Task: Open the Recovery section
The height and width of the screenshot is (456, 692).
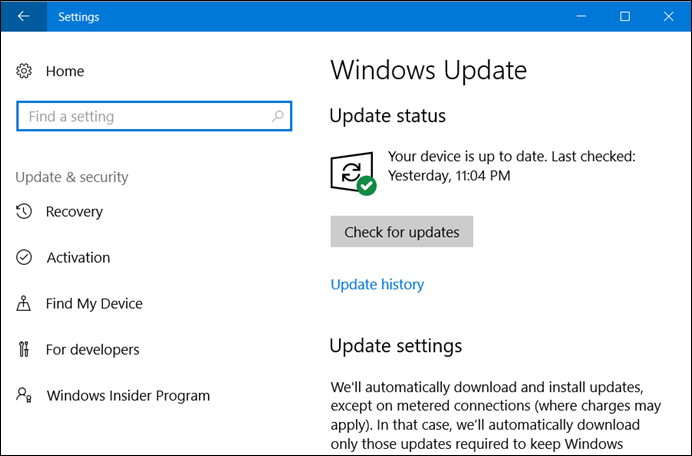Action: coord(74,211)
